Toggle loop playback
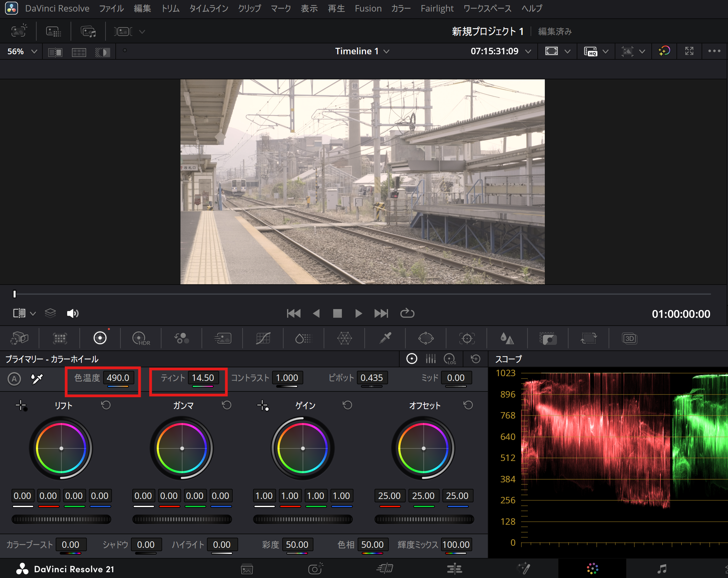 [407, 313]
